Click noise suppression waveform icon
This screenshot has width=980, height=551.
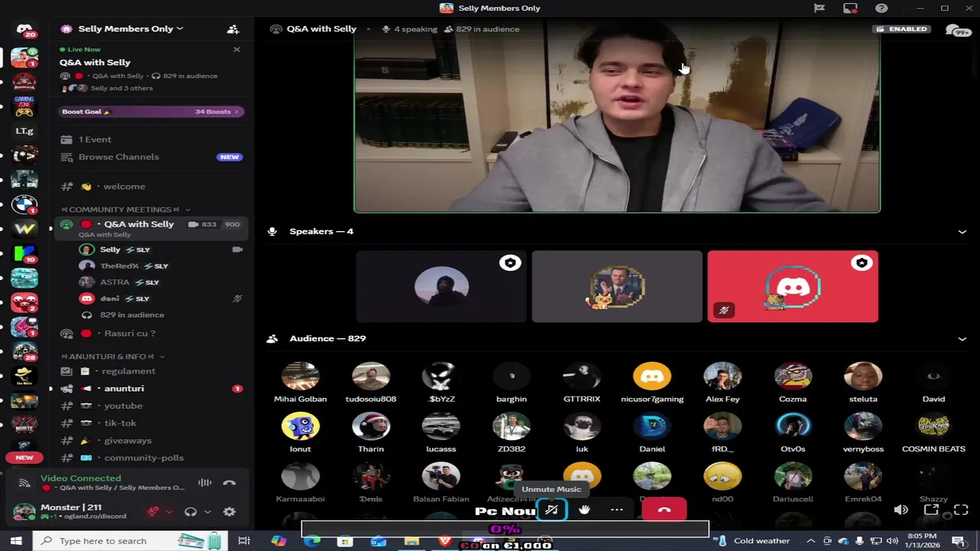[x=204, y=483]
